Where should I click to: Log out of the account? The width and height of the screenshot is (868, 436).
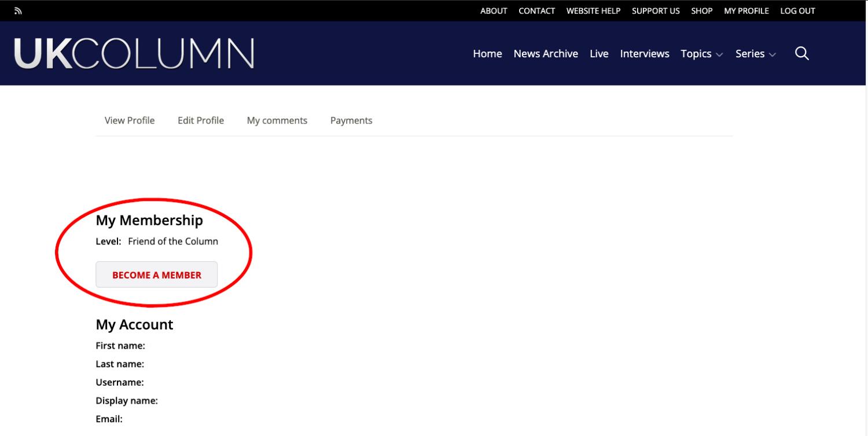(x=797, y=11)
